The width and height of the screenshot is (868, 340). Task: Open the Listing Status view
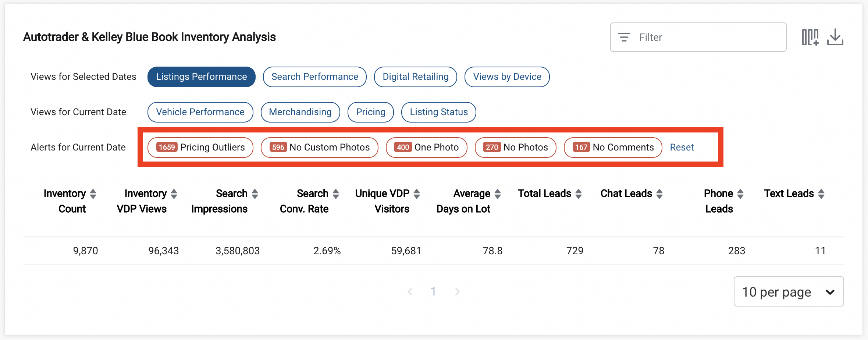[x=439, y=112]
